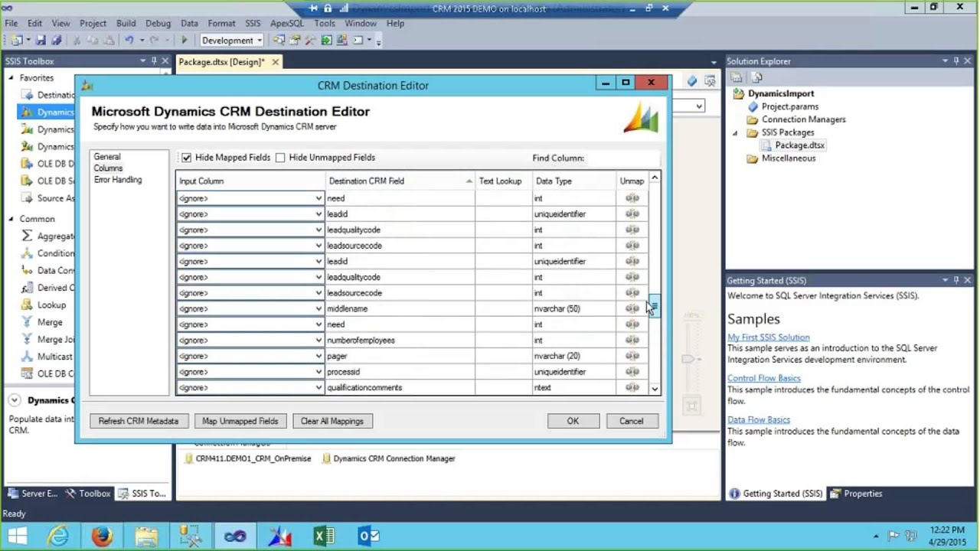Select the Lookup item in SSIS Toolbox
The image size is (980, 551).
(51, 305)
